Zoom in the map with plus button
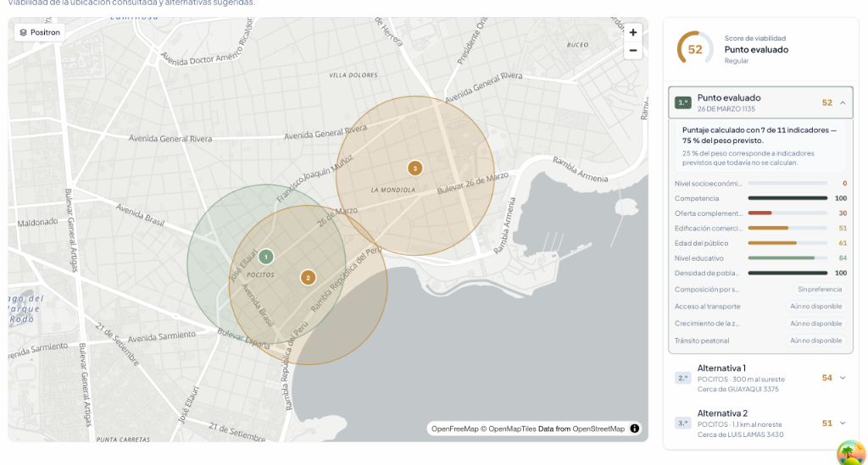Viewport: 868px width, 465px height. 632,33
